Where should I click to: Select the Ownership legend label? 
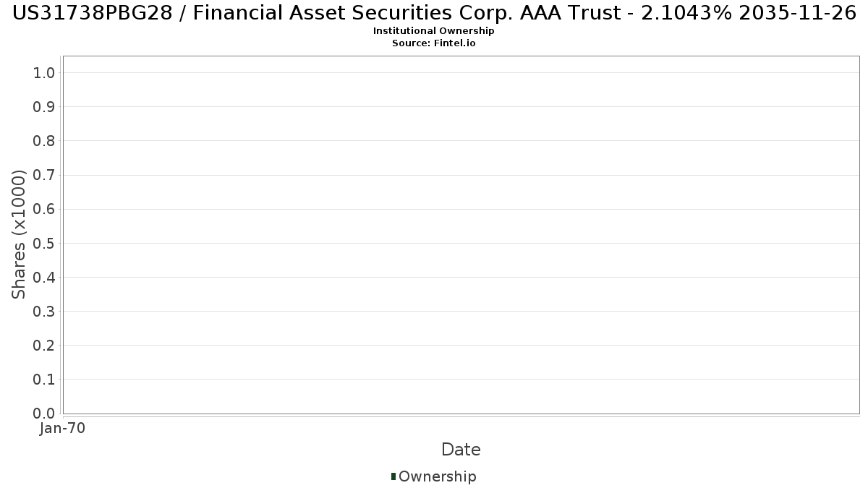(x=438, y=476)
